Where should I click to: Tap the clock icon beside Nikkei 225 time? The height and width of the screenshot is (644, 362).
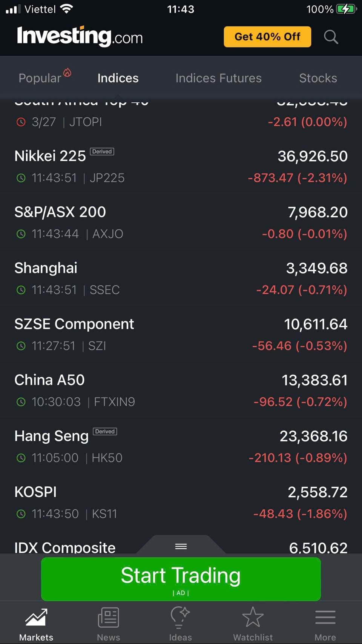(21, 178)
